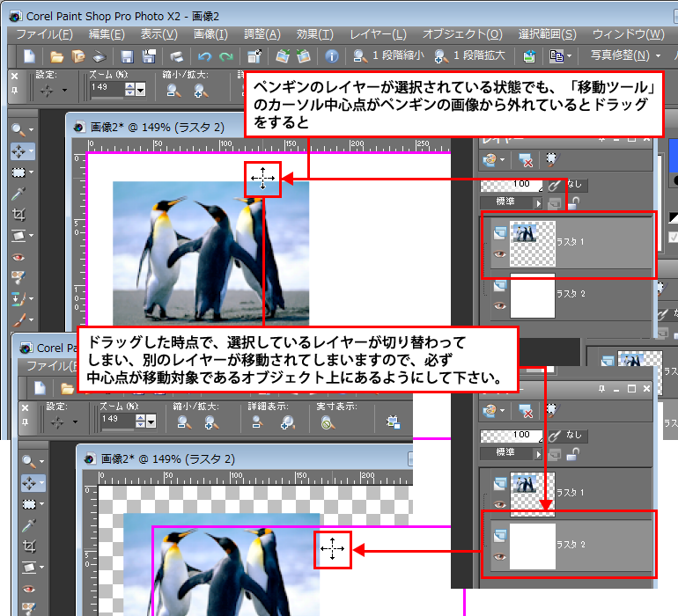
Task: Open the zoom value dropdown in the lower options bar
Action: click(151, 422)
